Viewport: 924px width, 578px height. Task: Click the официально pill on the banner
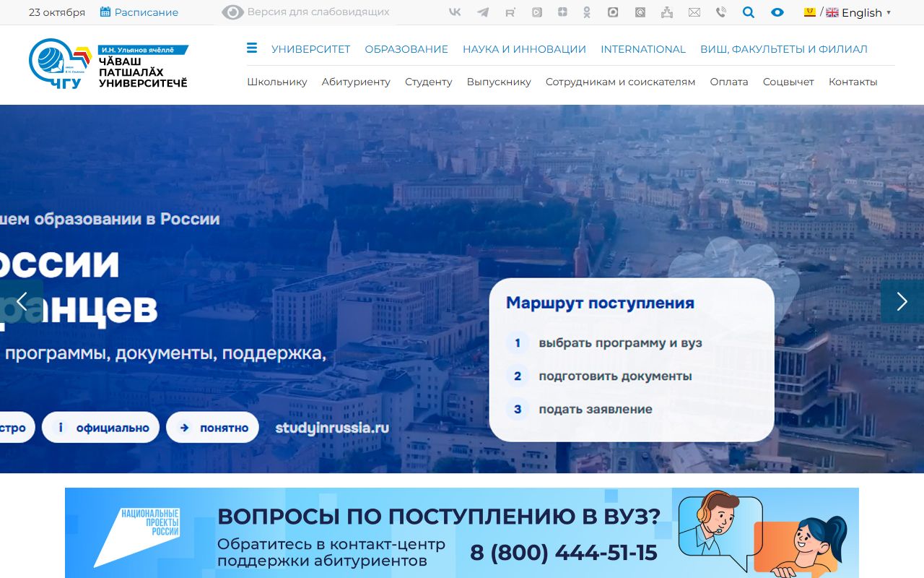pyautogui.click(x=100, y=427)
